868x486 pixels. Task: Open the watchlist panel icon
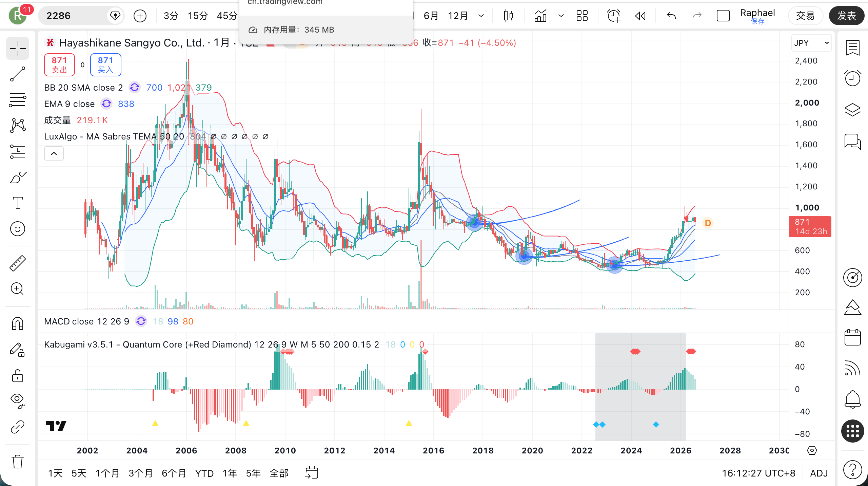[852, 48]
